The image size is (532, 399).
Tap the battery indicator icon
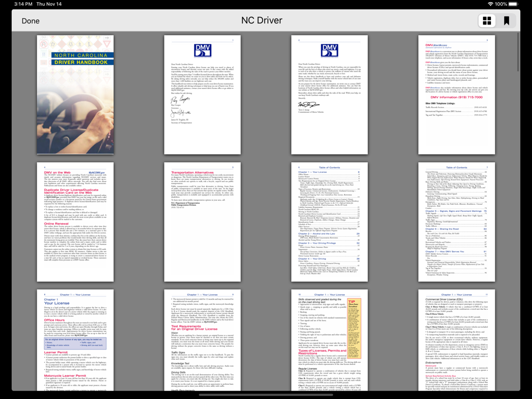click(513, 4)
